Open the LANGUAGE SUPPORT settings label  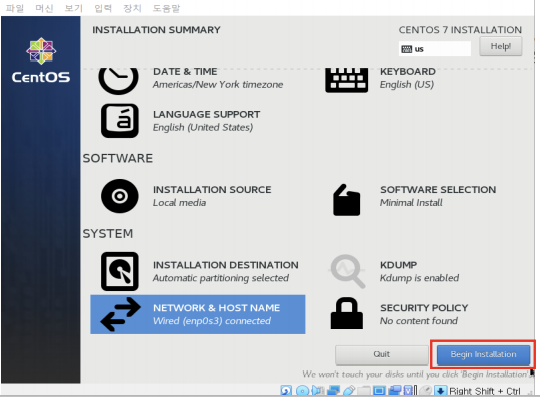207,114
